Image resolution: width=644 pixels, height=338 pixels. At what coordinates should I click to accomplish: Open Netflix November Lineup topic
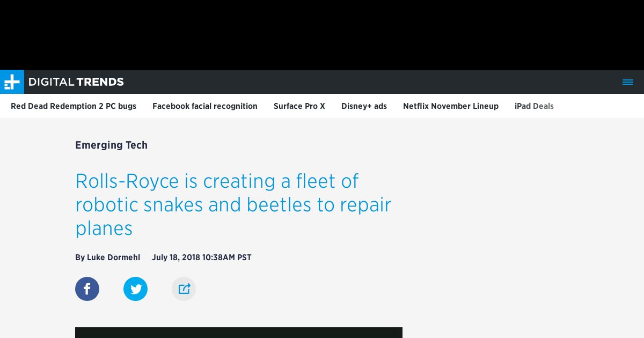[x=451, y=106]
